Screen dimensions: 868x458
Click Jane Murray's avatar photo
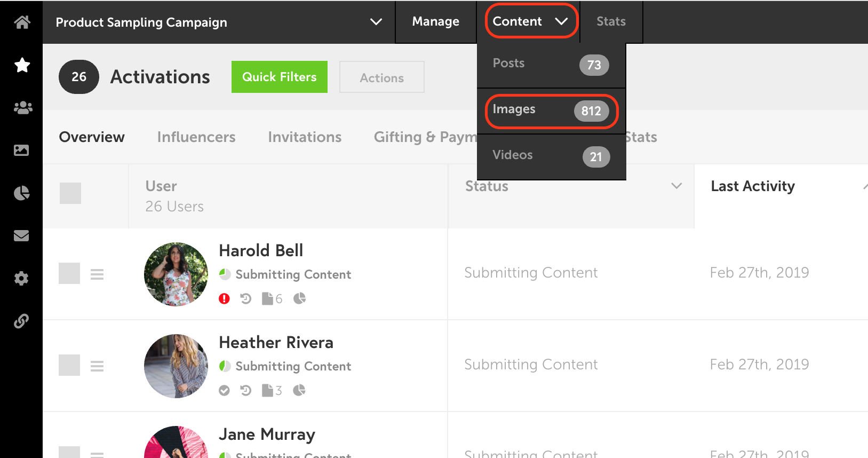coord(176,442)
